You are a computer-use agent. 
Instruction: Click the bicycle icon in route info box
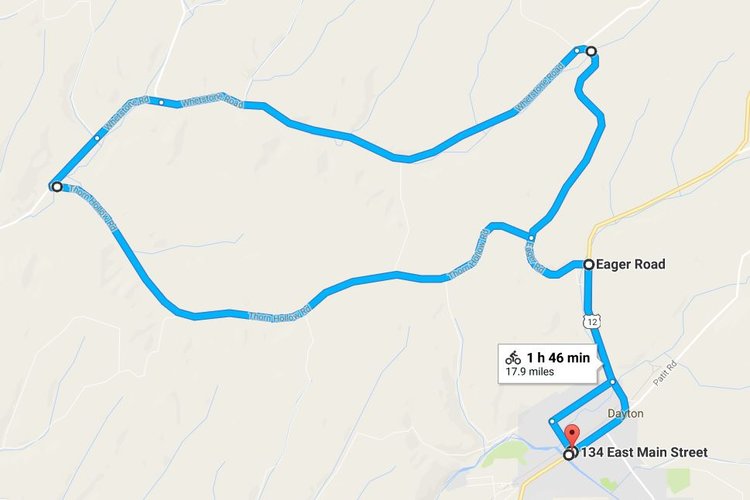pos(513,357)
